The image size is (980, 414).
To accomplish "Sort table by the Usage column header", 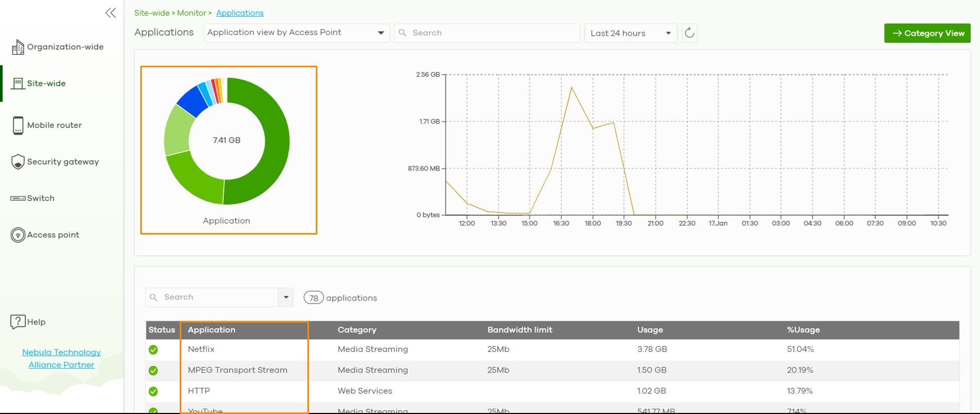I will point(650,330).
